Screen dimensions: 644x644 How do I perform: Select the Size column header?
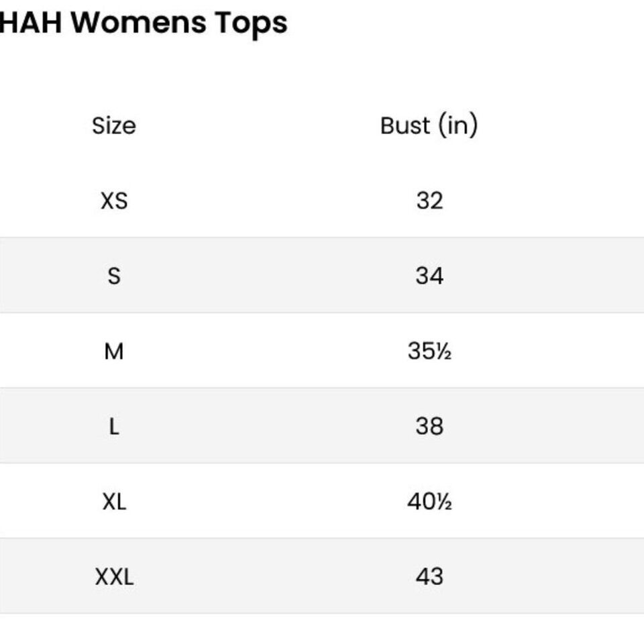coord(114,125)
